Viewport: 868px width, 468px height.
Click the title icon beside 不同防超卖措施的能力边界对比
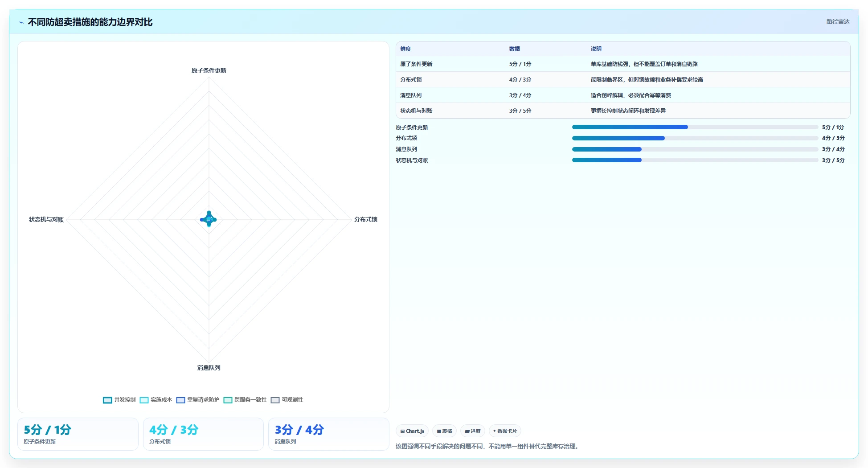pos(21,22)
